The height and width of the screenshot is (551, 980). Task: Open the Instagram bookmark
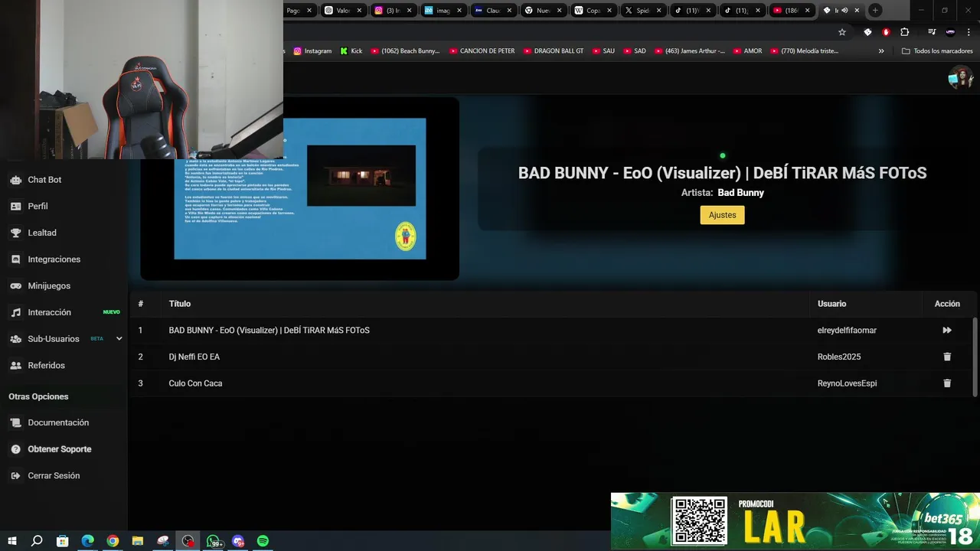pos(312,51)
